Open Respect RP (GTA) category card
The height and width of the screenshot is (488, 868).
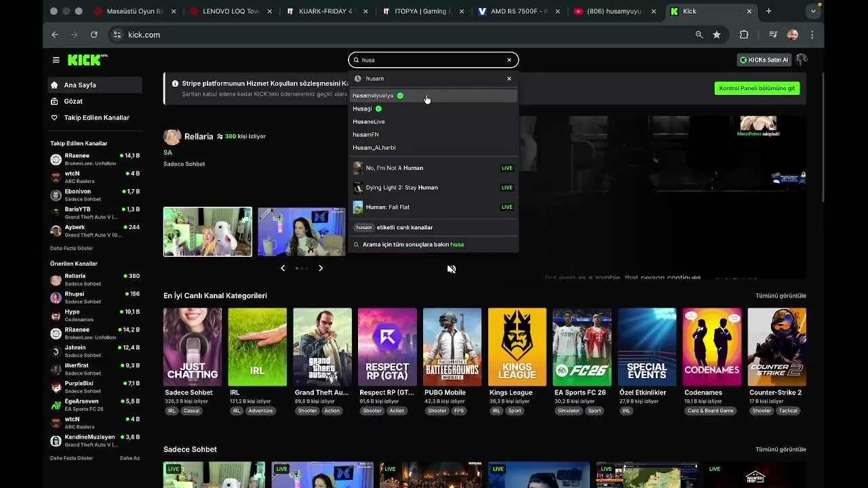pos(387,347)
